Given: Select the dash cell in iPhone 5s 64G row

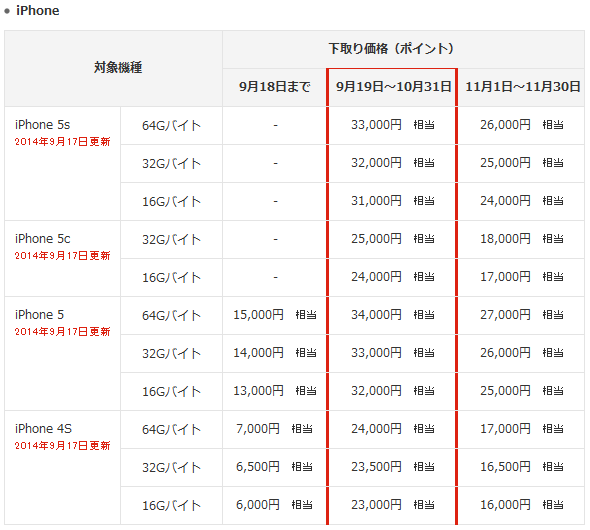Looking at the screenshot, I should 275,125.
